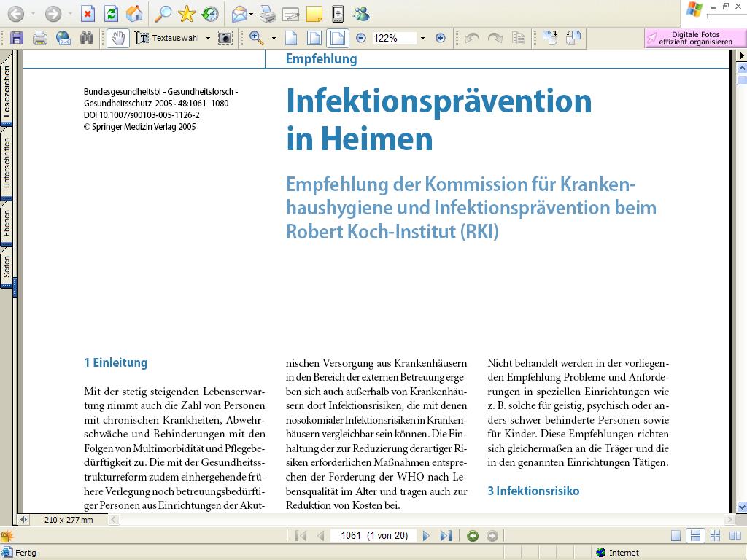Open the zoom percentage dropdown arrow
The height and width of the screenshot is (560, 747).
click(422, 38)
